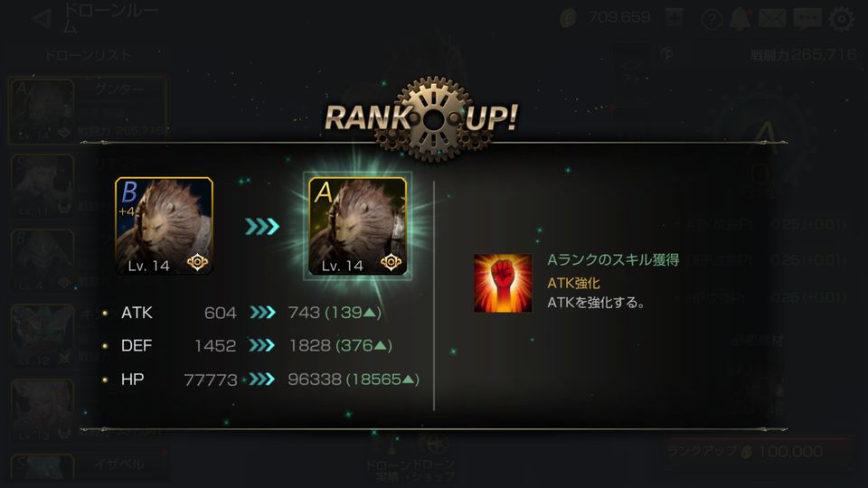Image resolution: width=868 pixels, height=488 pixels.
Task: Tap the Aランクのスキル獲得 heading
Action: coord(613,259)
